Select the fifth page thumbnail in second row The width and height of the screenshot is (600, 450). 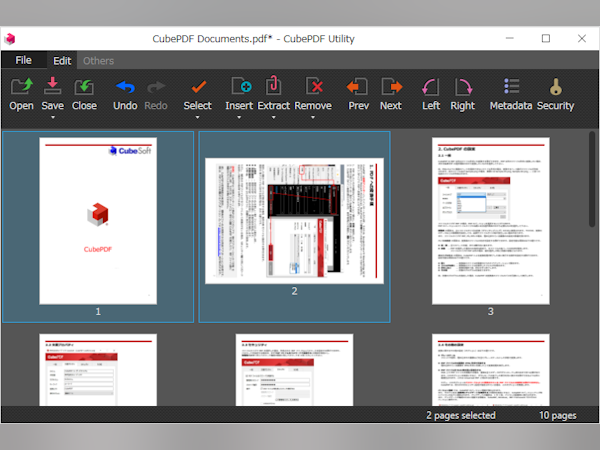click(x=294, y=370)
